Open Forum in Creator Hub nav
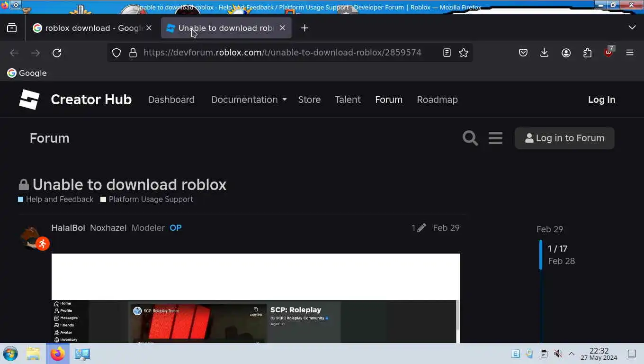This screenshot has height=364, width=644. tap(389, 100)
